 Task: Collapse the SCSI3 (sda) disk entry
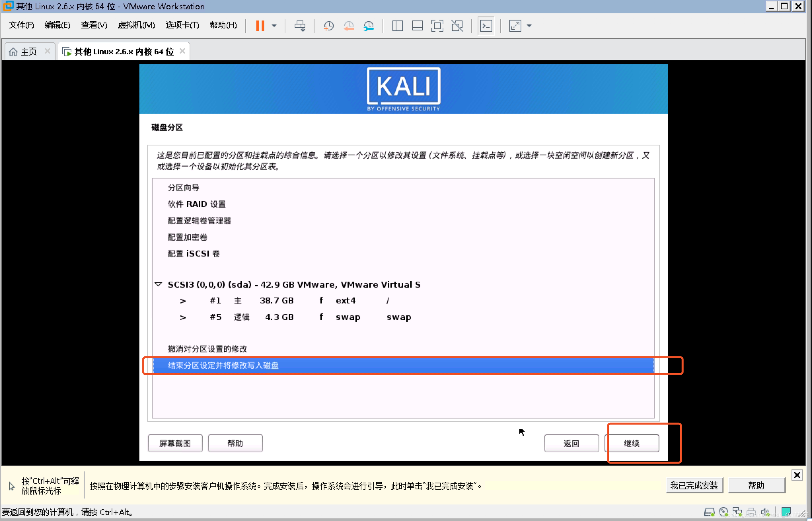(x=159, y=285)
